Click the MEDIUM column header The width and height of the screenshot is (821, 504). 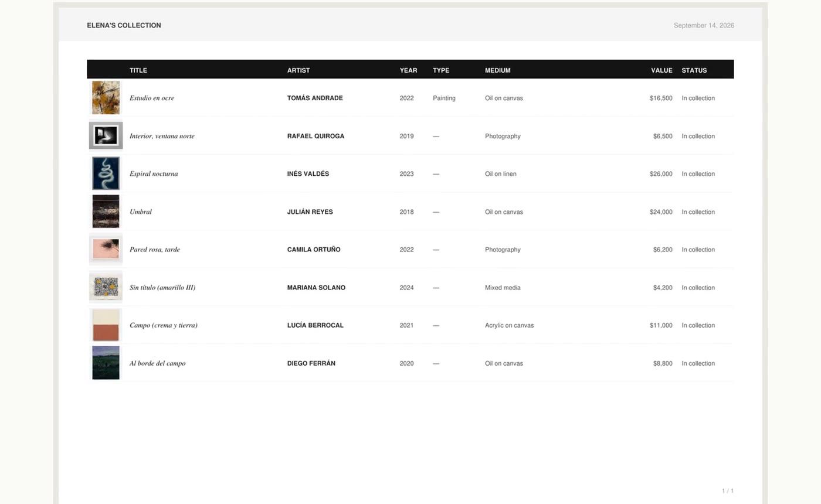tap(497, 70)
